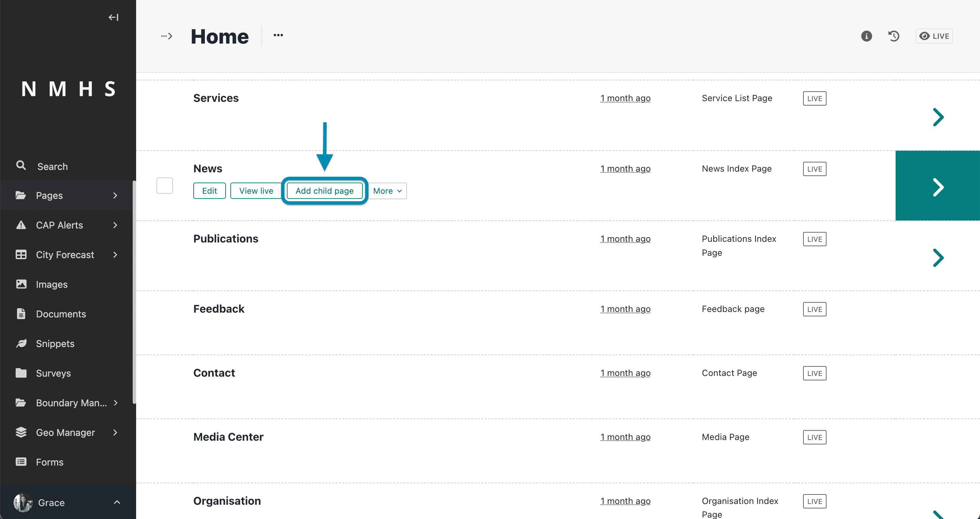The height and width of the screenshot is (519, 980).
Task: Explore child pages of Publications
Action: pyautogui.click(x=938, y=258)
